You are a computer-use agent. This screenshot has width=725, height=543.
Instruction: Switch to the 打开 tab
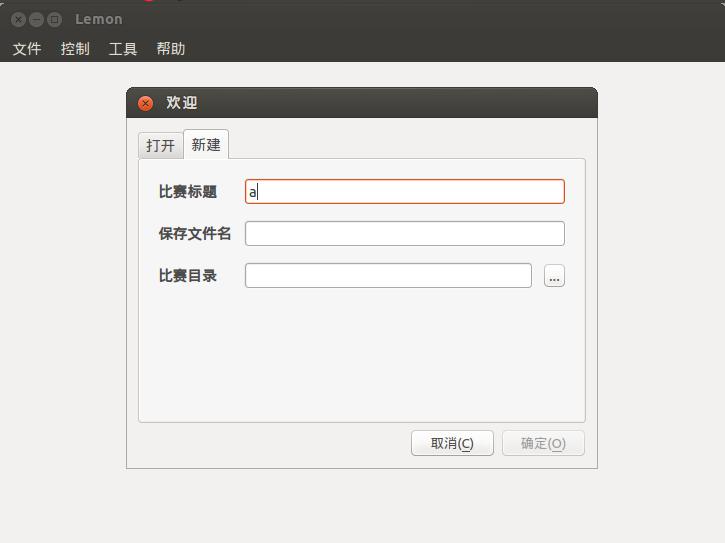point(160,146)
